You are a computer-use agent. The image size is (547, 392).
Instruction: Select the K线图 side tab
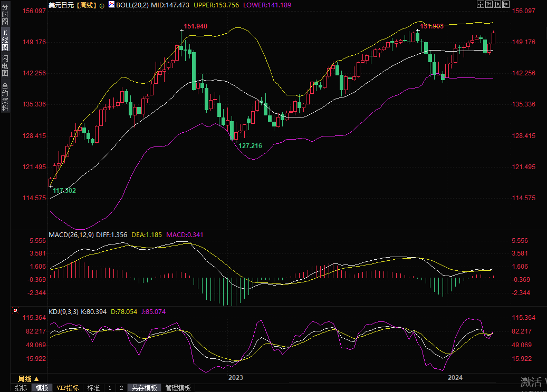pyautogui.click(x=5, y=40)
